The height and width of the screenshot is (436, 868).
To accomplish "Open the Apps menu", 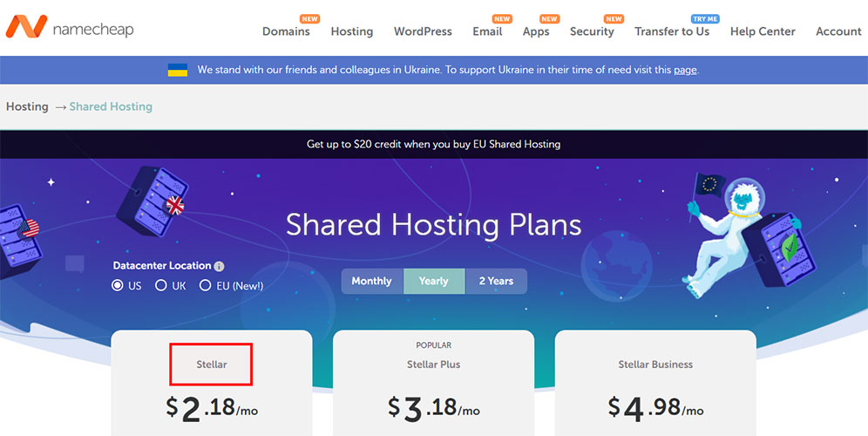I will tap(536, 31).
